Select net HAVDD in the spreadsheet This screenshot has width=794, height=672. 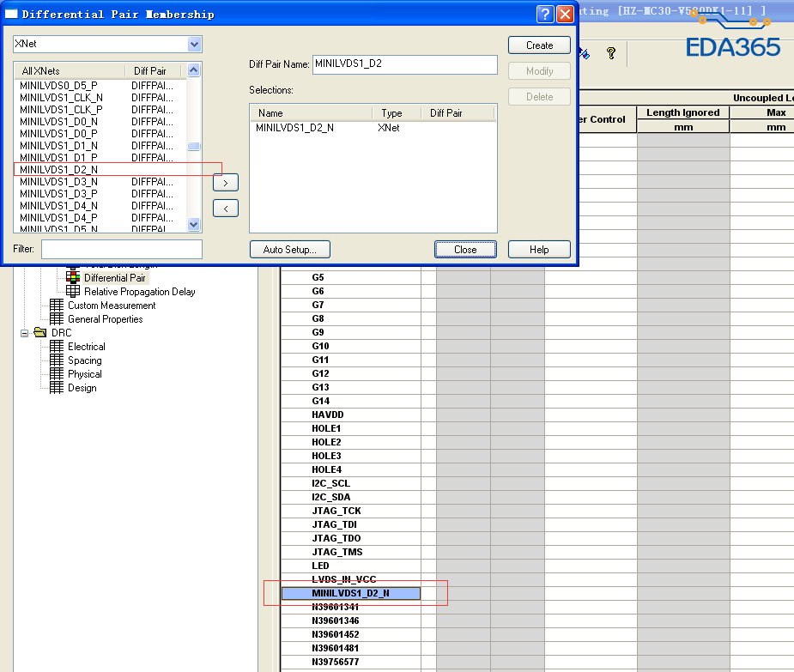328,415
